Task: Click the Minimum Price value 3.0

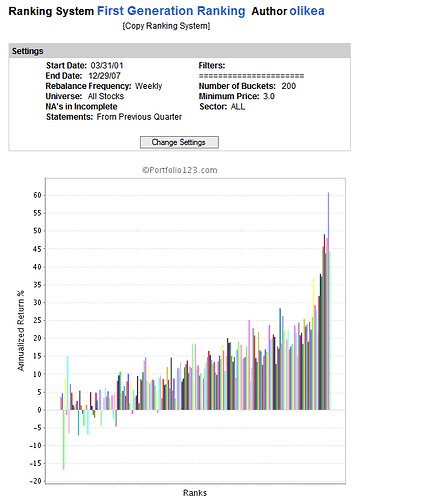Action: 269,96
